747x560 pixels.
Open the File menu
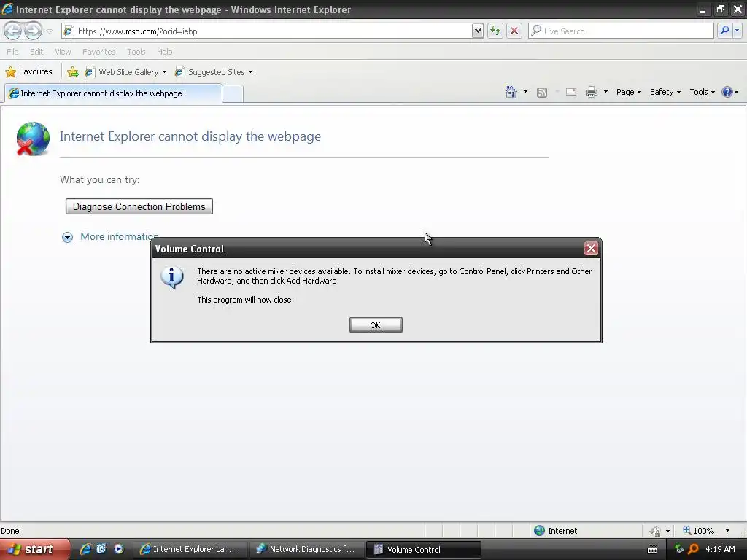(12, 52)
